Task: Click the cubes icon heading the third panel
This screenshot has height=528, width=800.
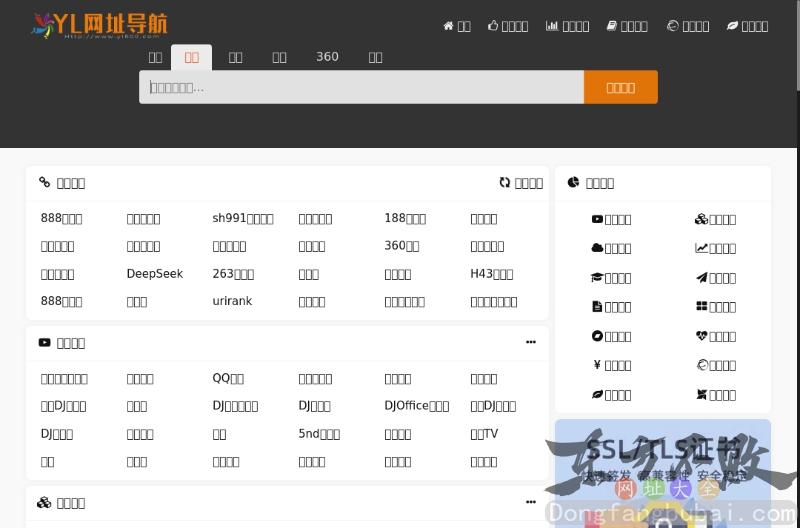Action: [44, 502]
